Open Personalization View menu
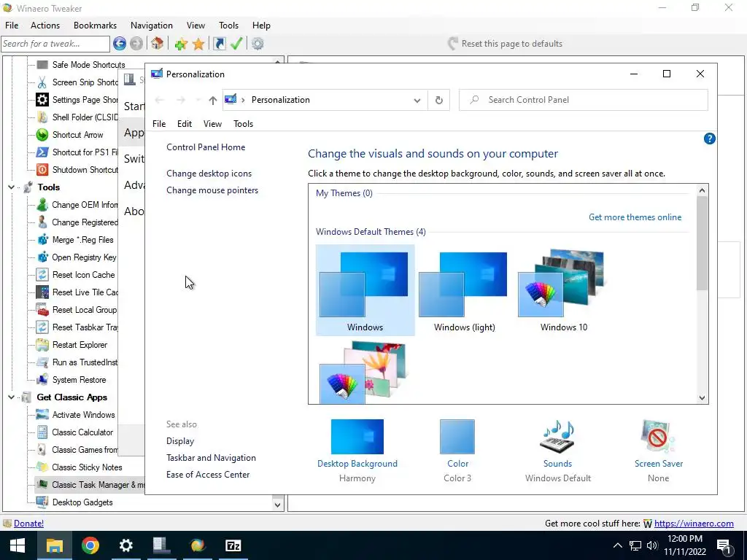The height and width of the screenshot is (560, 747). click(212, 124)
